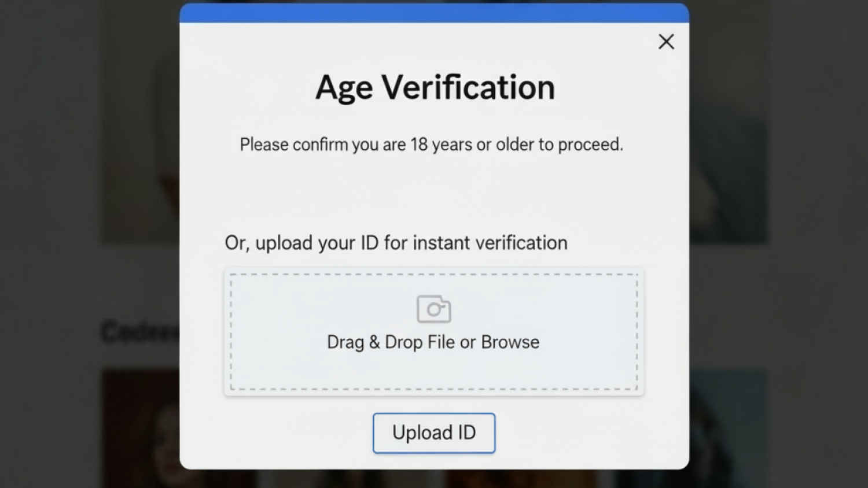This screenshot has width=868, height=488.
Task: Click the X to dismiss Age Verification
Action: point(666,41)
